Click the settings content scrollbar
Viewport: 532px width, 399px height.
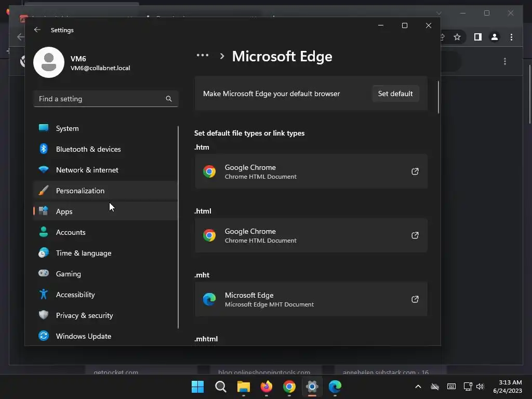pos(438,97)
